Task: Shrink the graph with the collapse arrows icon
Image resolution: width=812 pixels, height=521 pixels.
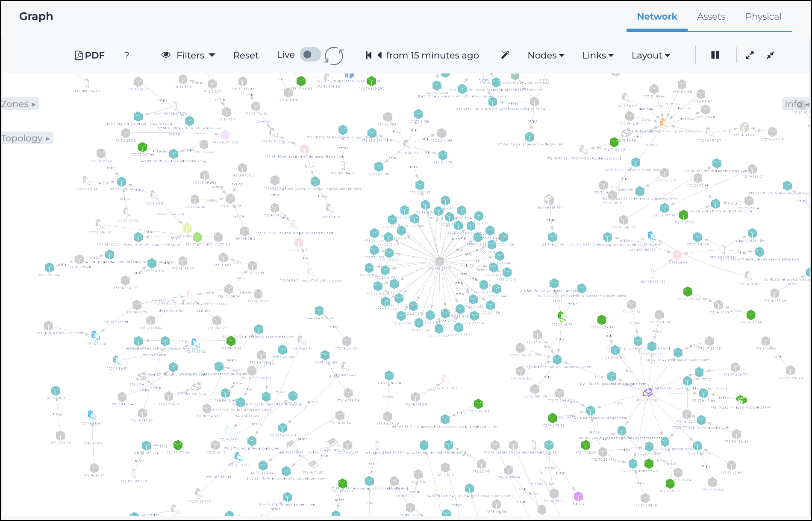Action: click(x=770, y=55)
